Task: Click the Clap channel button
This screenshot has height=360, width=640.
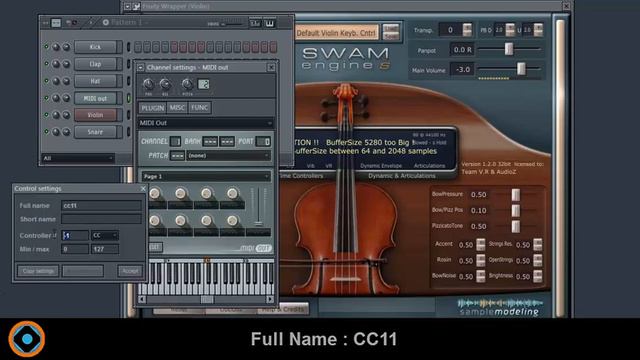Action: tap(96, 64)
